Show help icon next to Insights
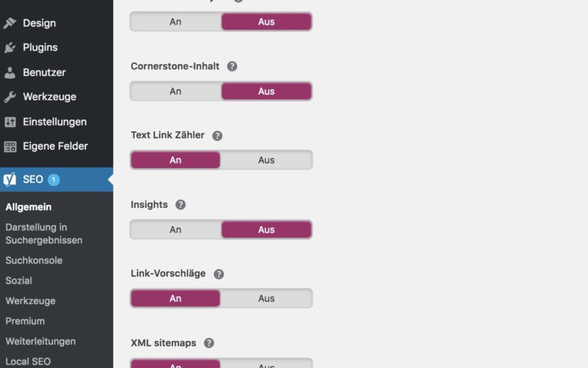588x368 pixels. [x=181, y=205]
